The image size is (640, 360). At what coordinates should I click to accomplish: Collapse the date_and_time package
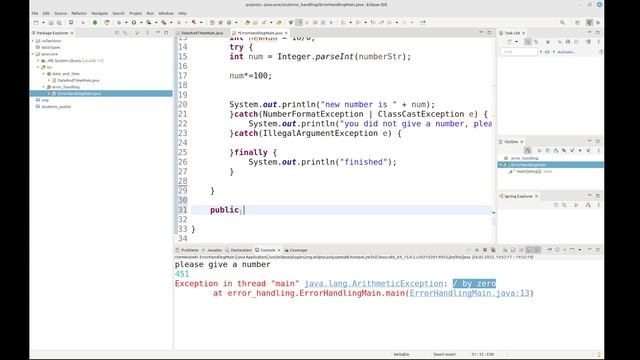tap(44, 74)
